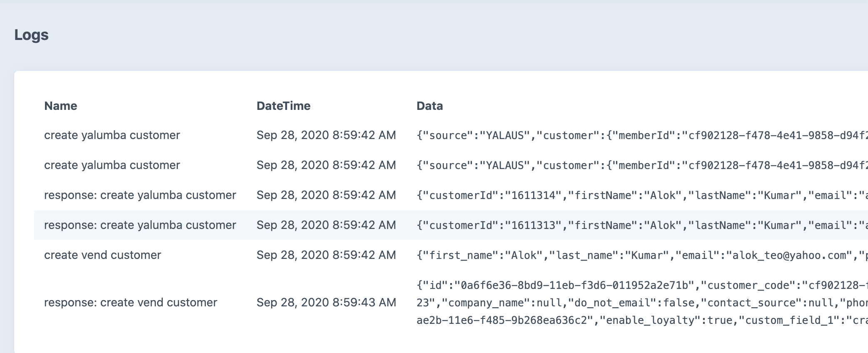Select the first create yalumba customer row

point(112,135)
